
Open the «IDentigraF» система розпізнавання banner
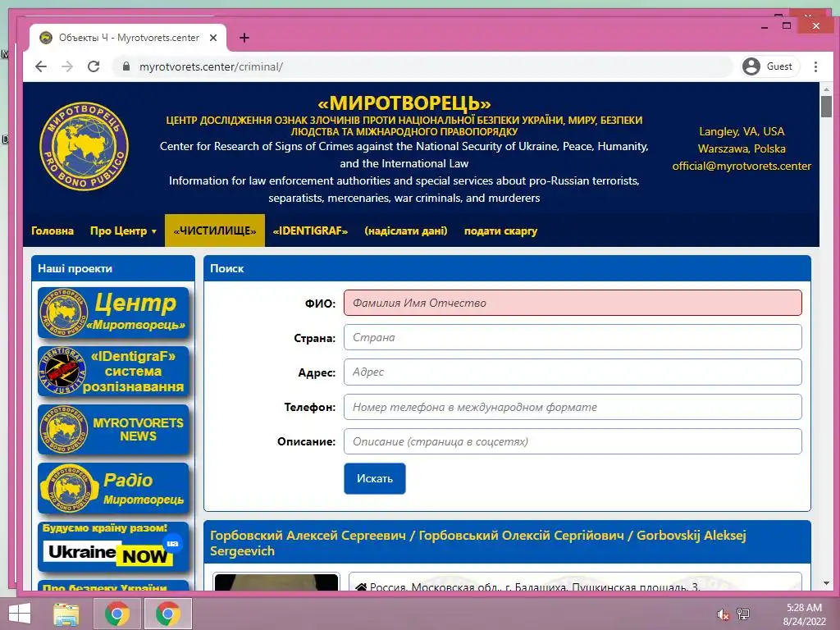point(113,372)
